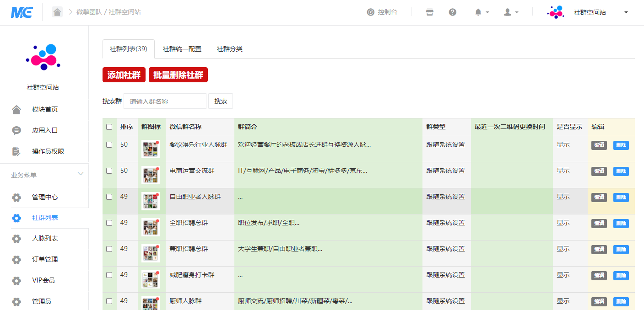勾选减肥瘦身打卡群前的复选框
Screen dimensions: 644x310
[x=109, y=275]
